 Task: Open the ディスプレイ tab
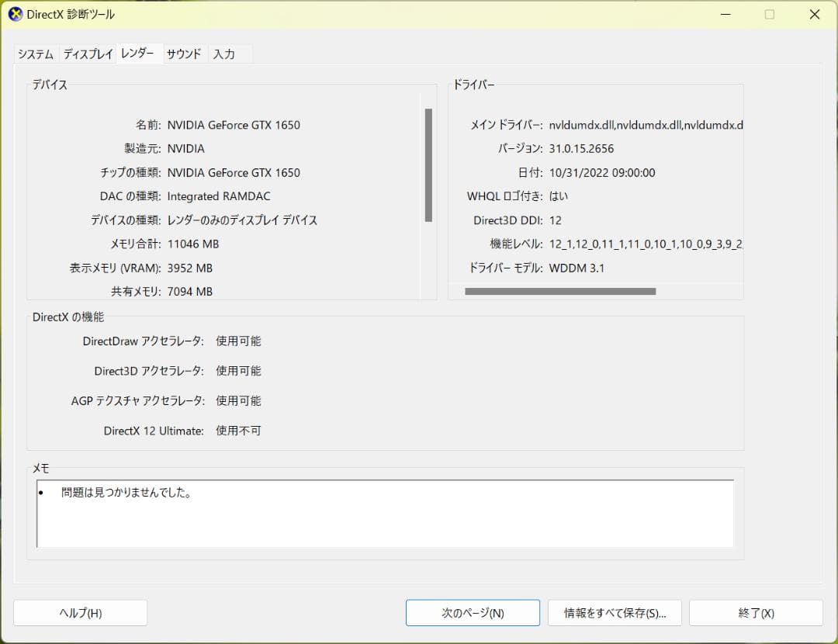[x=87, y=54]
